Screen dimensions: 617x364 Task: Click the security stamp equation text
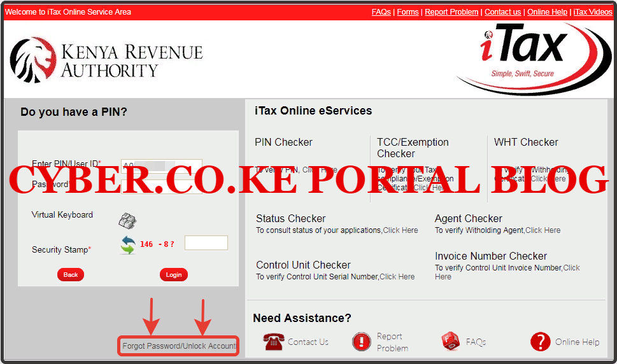(157, 244)
